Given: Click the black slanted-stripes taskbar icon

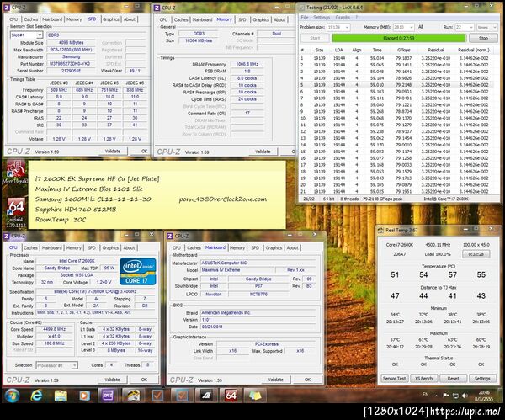Looking at the screenshot, I should (206, 396).
